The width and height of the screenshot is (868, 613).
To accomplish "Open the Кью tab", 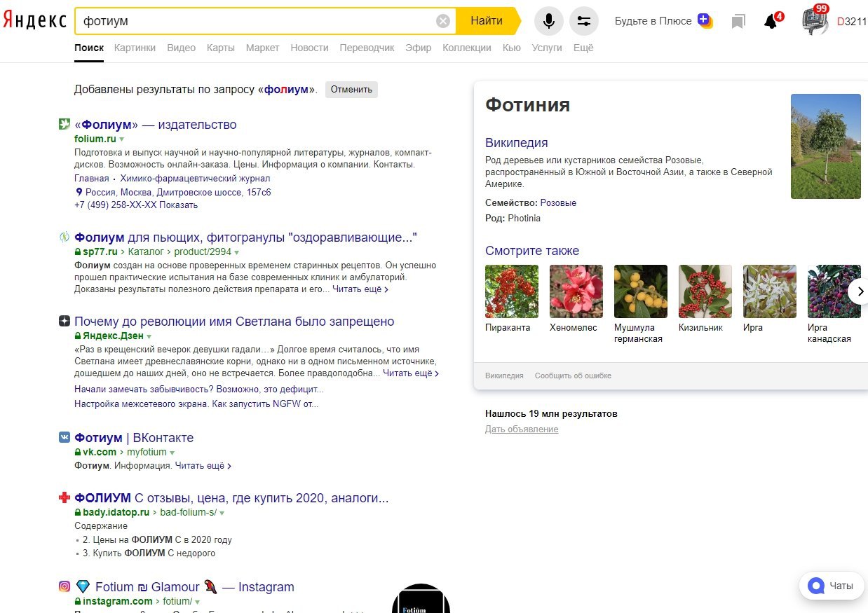I will point(512,48).
